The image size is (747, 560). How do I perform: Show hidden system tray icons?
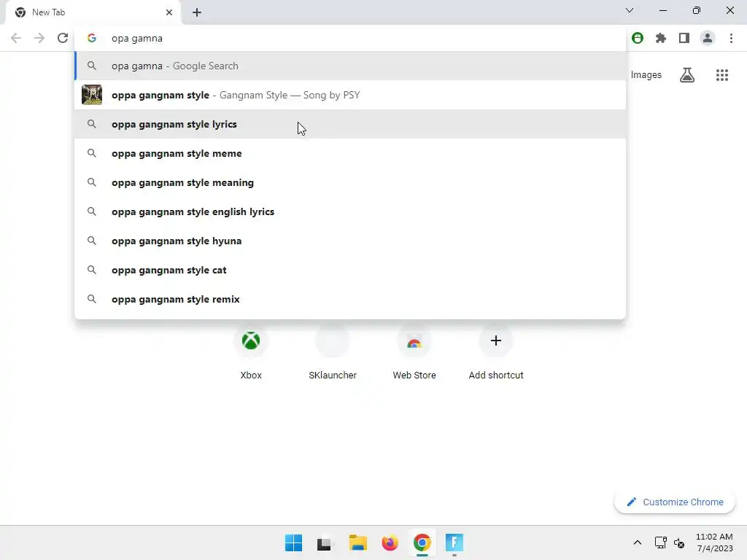[x=638, y=542]
